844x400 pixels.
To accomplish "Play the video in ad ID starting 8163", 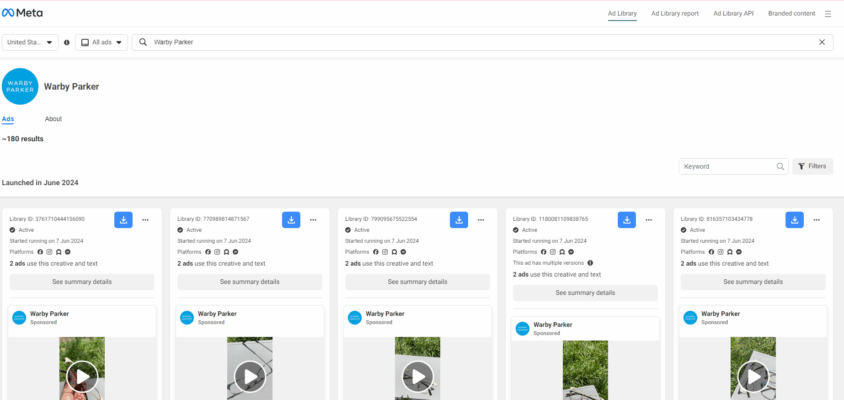I will pyautogui.click(x=753, y=376).
